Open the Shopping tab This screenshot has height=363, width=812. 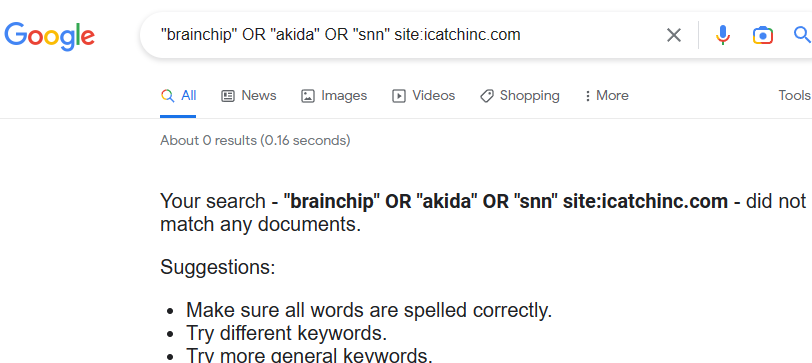[519, 96]
